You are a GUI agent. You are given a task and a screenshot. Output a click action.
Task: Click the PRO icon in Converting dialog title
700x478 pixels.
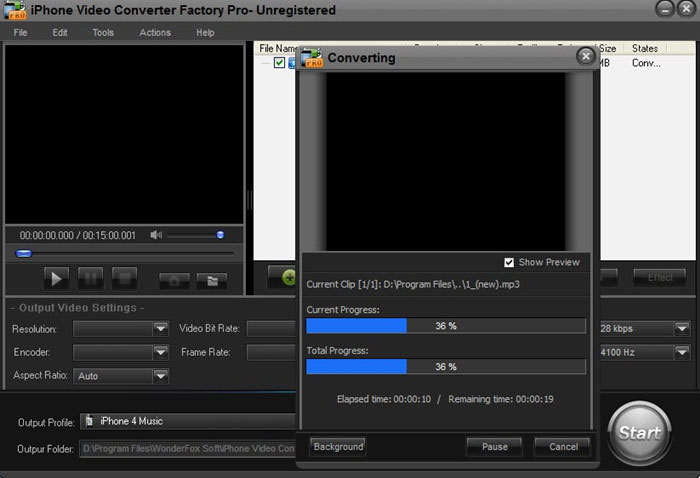[x=312, y=57]
